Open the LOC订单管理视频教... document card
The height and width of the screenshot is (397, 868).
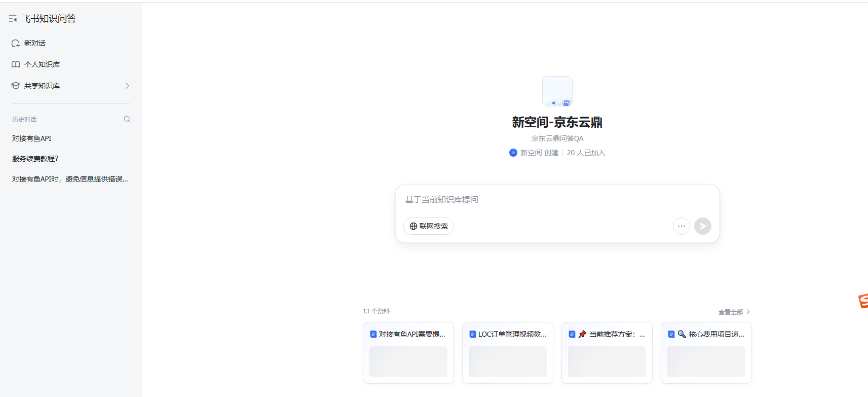point(508,353)
